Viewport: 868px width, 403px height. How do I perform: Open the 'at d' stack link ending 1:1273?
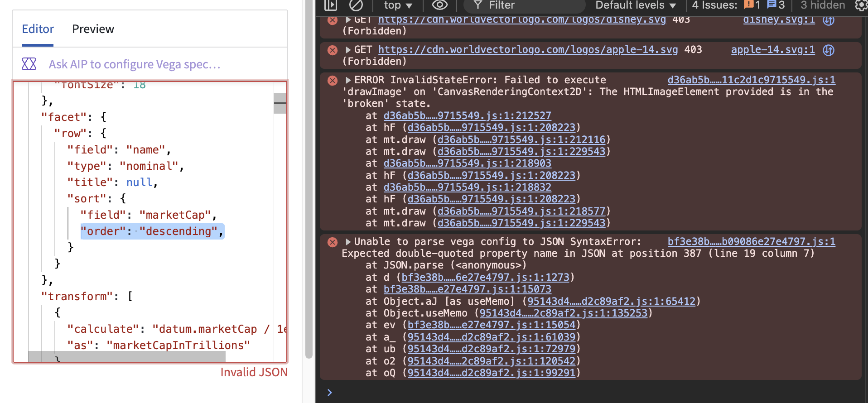click(486, 278)
